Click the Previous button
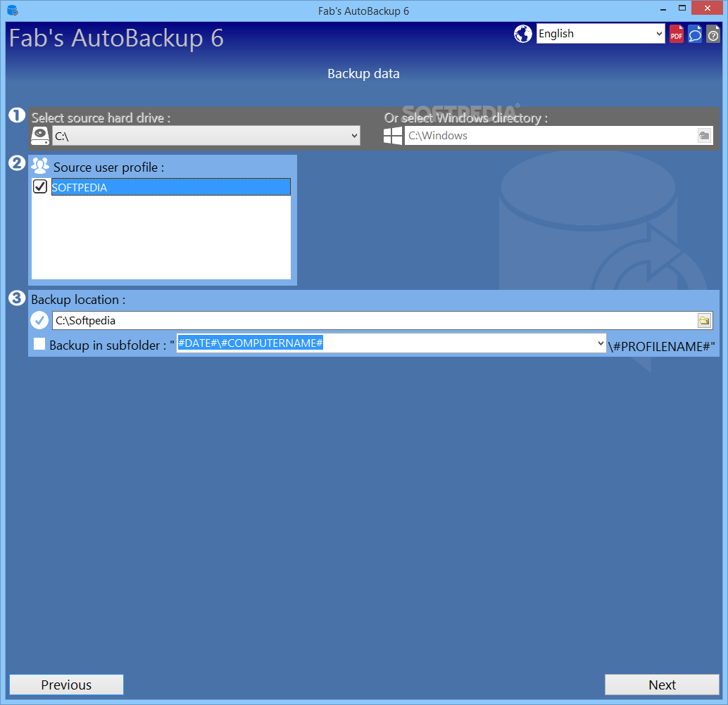728x705 pixels. point(66,685)
